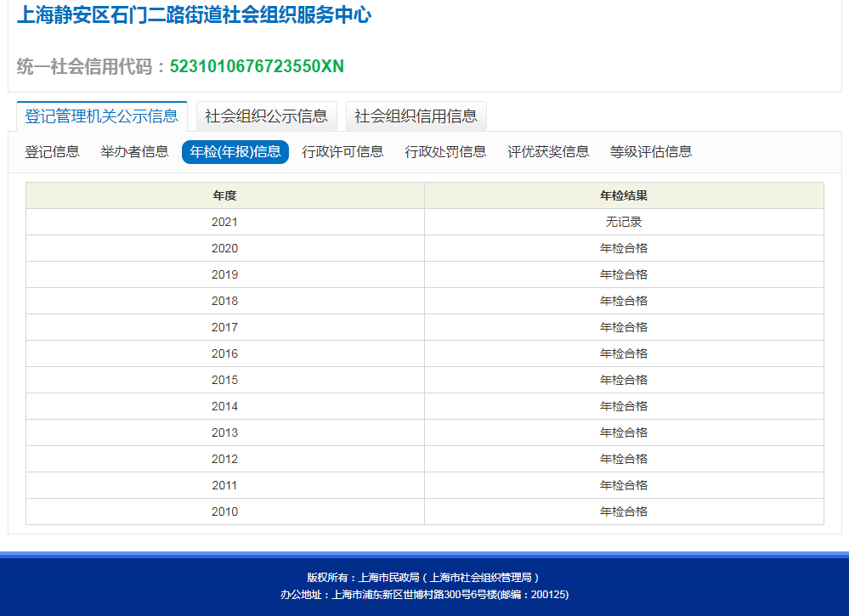Click the 无记录 result for 2021
The height and width of the screenshot is (616, 849).
coord(624,222)
